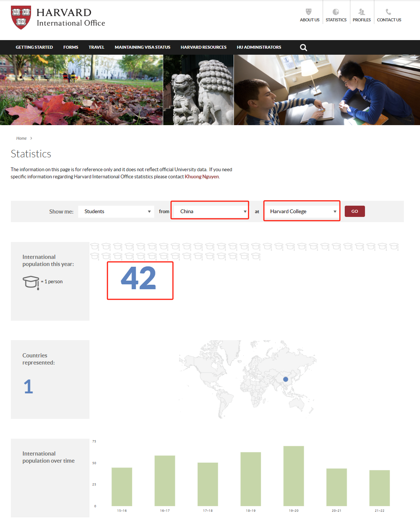Click the graduation cap legend icon
The width and height of the screenshot is (420, 520).
[x=31, y=282]
